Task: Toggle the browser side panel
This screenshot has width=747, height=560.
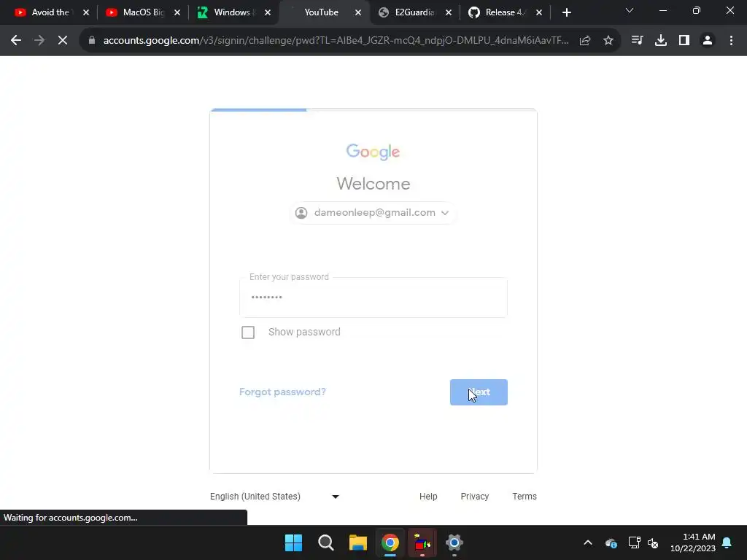Action: click(x=684, y=41)
